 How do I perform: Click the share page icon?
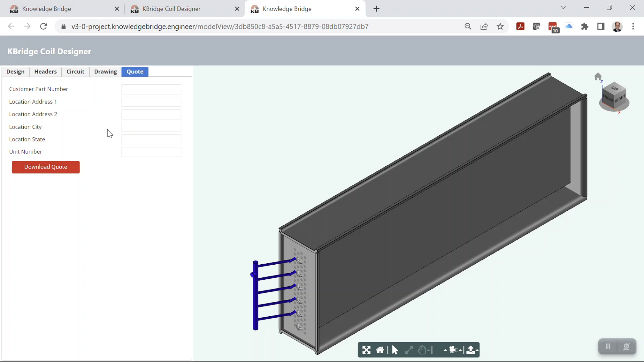click(x=484, y=26)
